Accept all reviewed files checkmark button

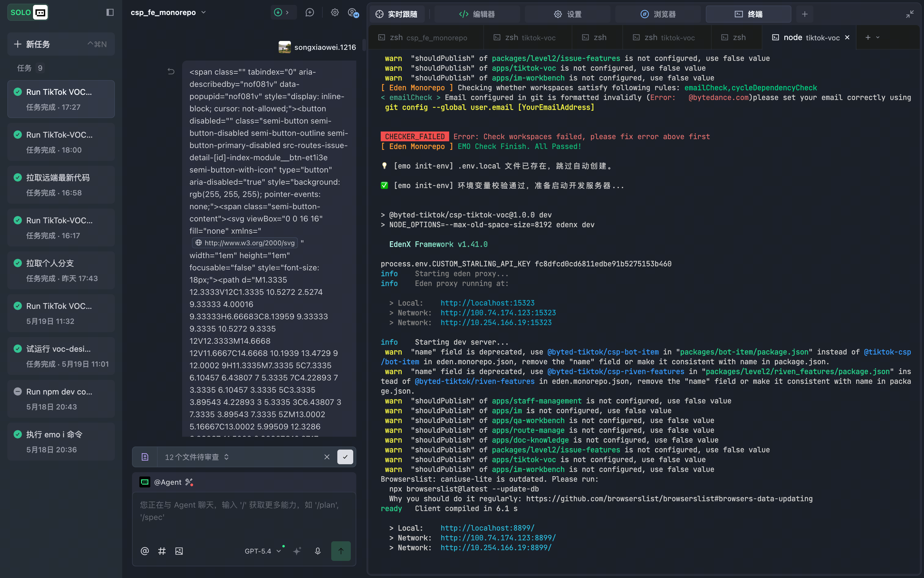pos(345,457)
